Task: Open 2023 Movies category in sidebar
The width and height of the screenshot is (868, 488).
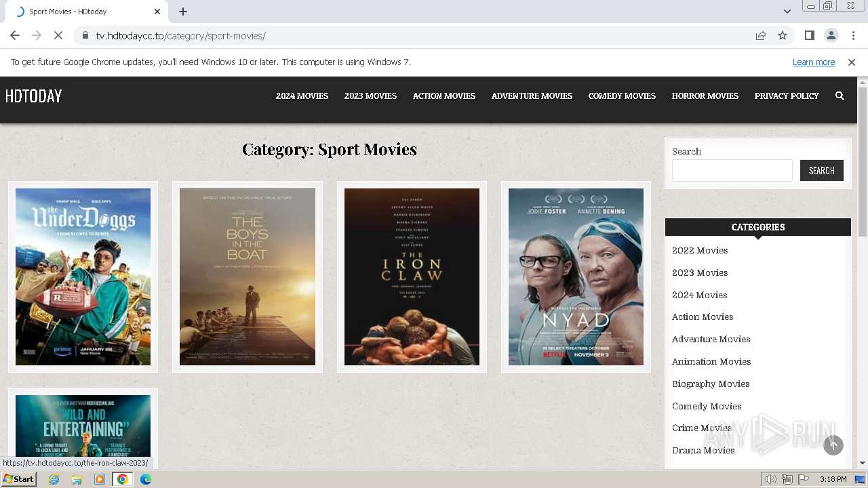Action: pyautogui.click(x=700, y=273)
